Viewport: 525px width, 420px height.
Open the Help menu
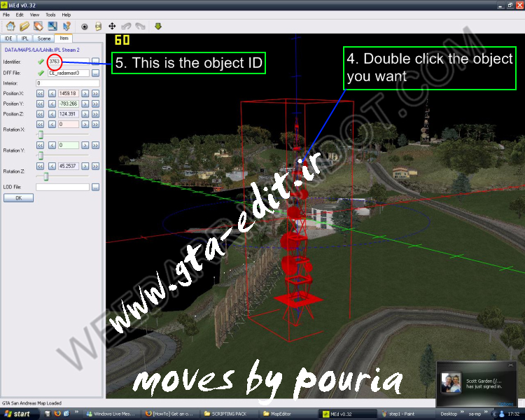[x=66, y=15]
